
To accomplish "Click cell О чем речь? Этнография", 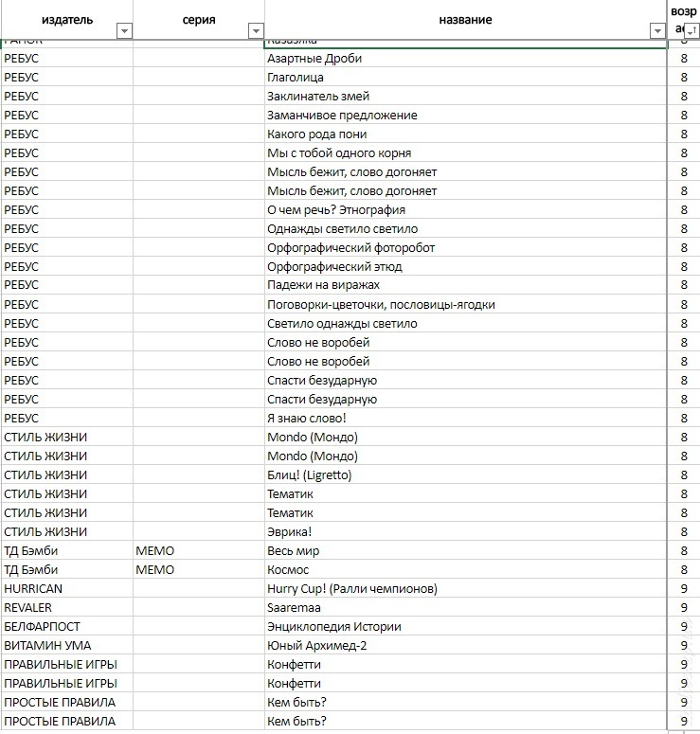I will tap(465, 209).
